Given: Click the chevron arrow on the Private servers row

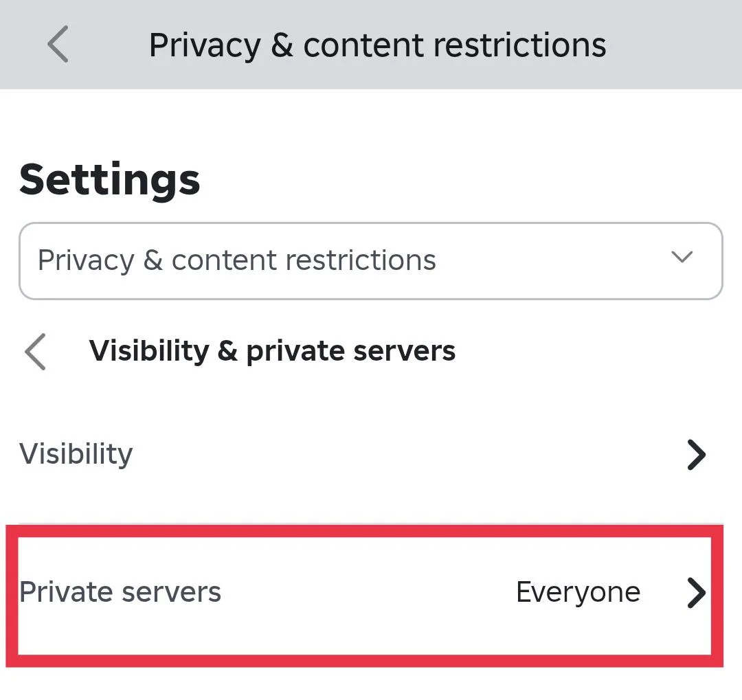Looking at the screenshot, I should click(x=697, y=593).
